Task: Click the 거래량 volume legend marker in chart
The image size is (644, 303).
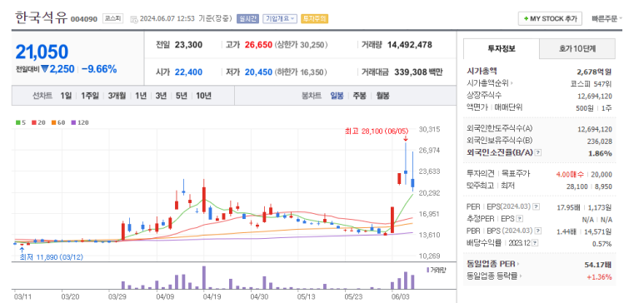Action: [x=428, y=270]
